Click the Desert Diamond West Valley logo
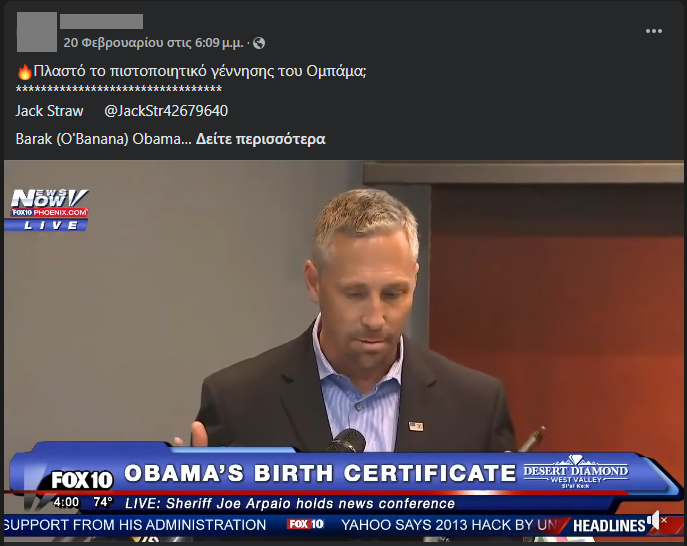687x546 pixels. coord(576,472)
